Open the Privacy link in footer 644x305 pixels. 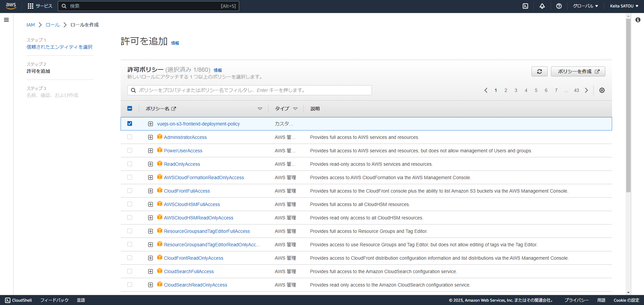pos(576,300)
